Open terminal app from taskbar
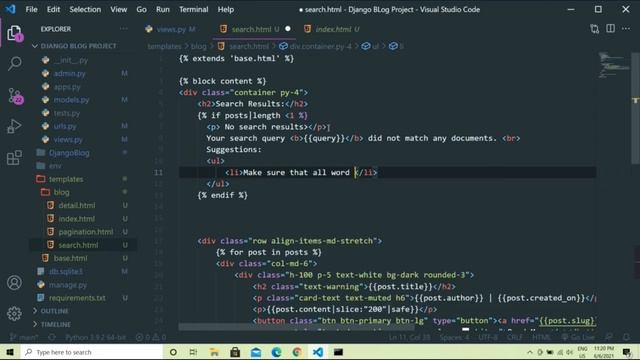Screen dimensions: 640x360 tap(338, 352)
